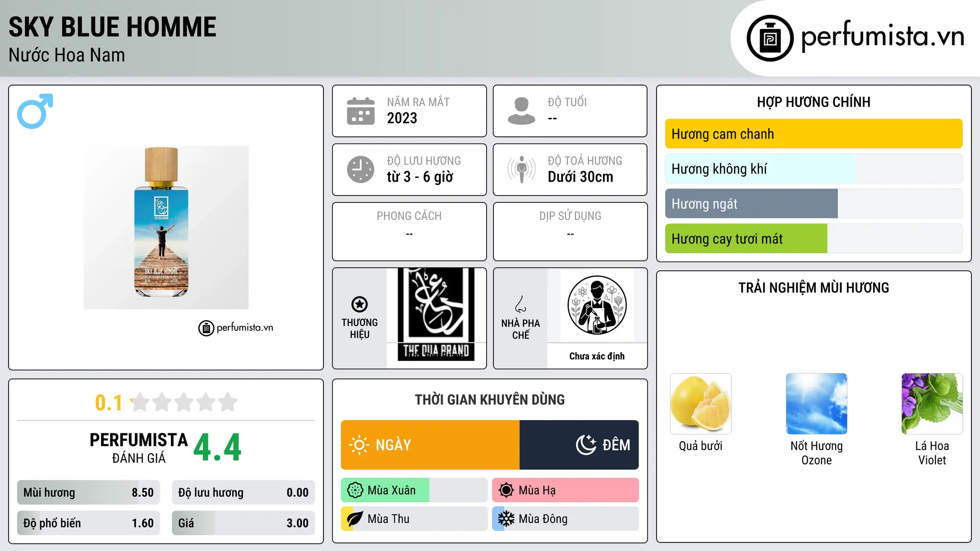Click the Chưa xác định perfumer label
The width and height of the screenshot is (980, 551).
tap(597, 356)
